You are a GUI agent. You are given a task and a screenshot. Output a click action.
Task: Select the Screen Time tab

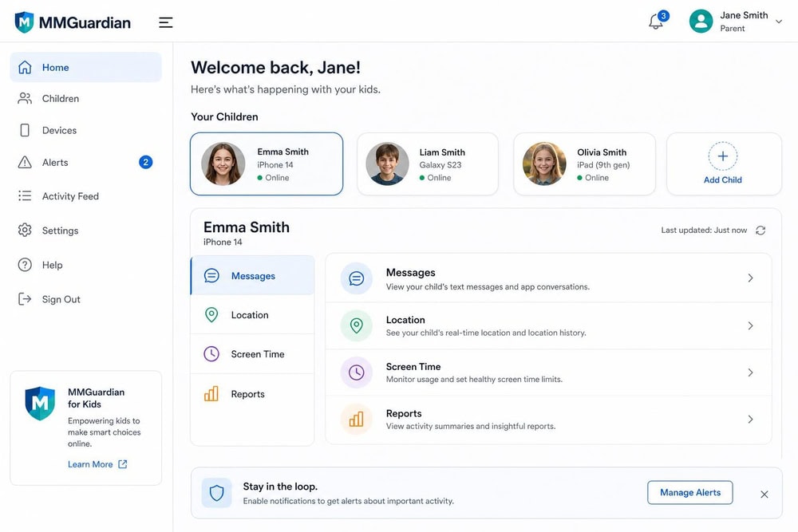(252, 354)
